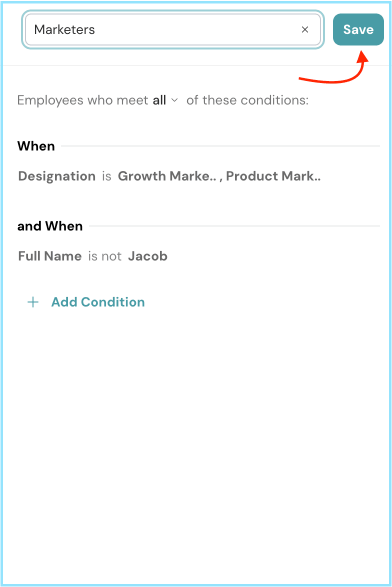
Task: Open the "all" match-type selector
Action: coord(159,100)
